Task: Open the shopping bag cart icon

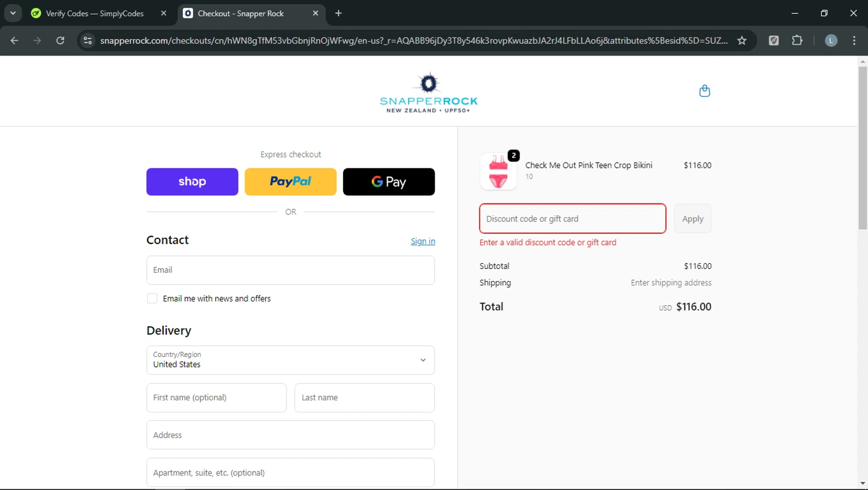Action: [704, 91]
